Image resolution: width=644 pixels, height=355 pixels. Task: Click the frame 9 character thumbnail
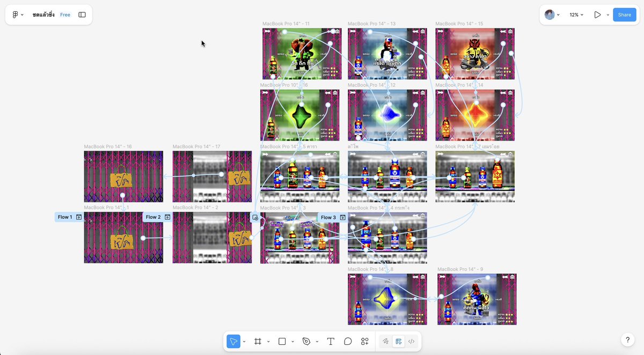[x=477, y=299]
